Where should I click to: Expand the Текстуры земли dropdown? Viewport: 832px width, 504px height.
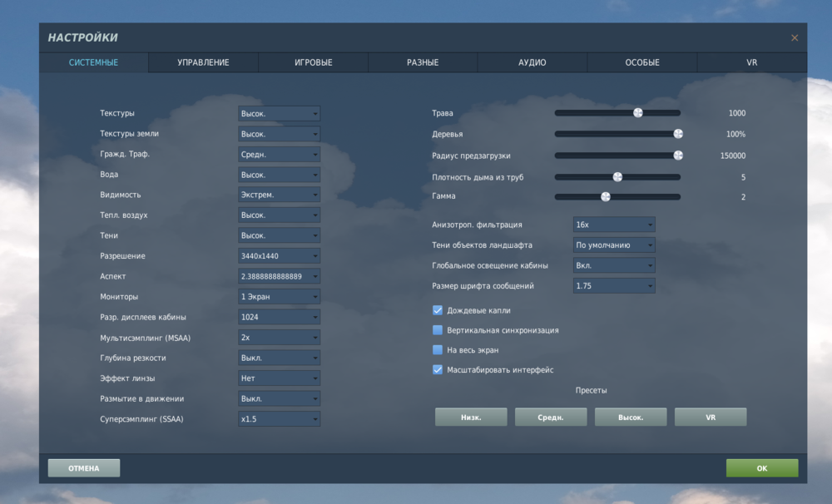pos(279,134)
